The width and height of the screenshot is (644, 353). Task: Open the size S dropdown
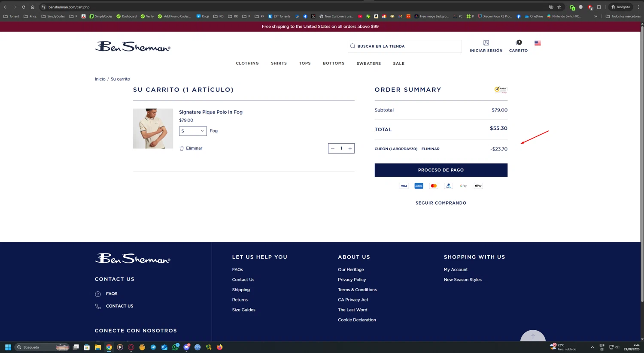(x=193, y=131)
